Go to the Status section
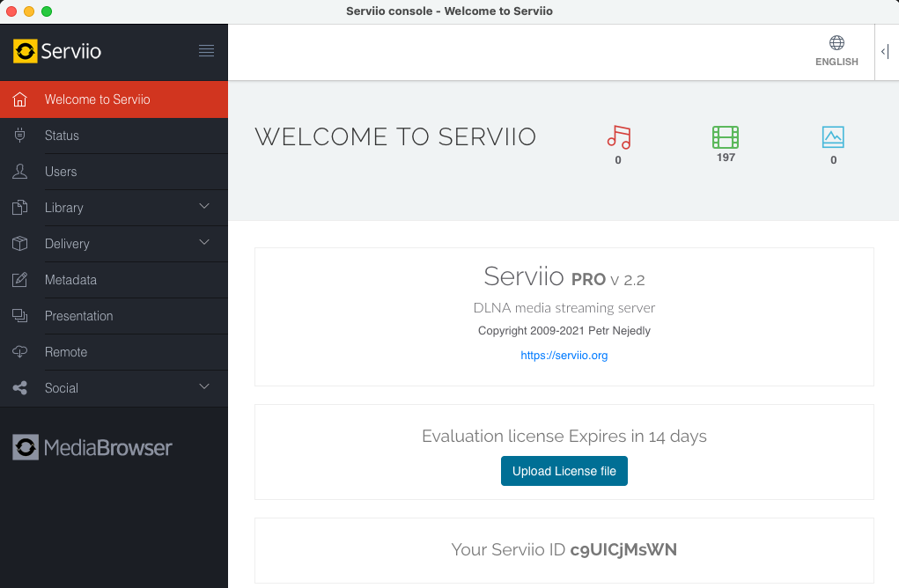The image size is (899, 588). (x=114, y=136)
